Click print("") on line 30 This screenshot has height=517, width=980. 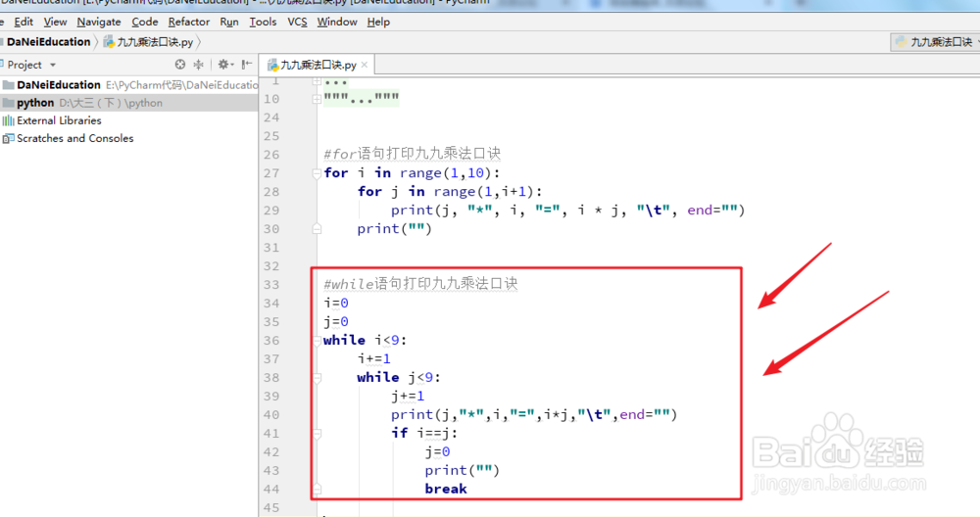pos(394,229)
